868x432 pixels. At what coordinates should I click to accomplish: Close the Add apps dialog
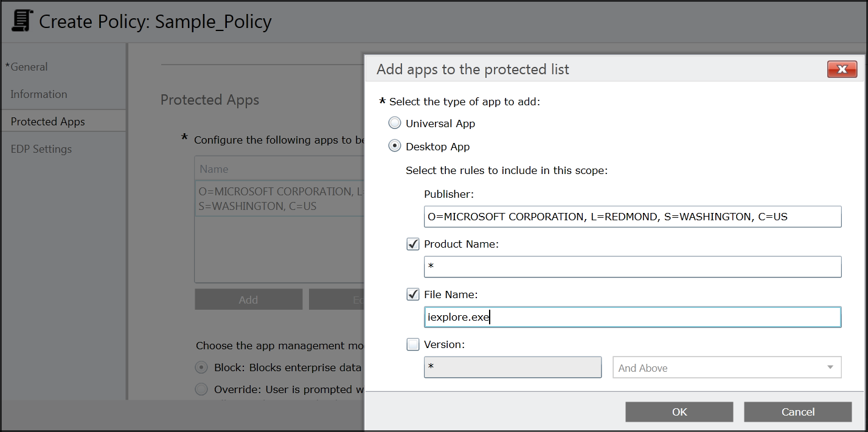click(842, 69)
